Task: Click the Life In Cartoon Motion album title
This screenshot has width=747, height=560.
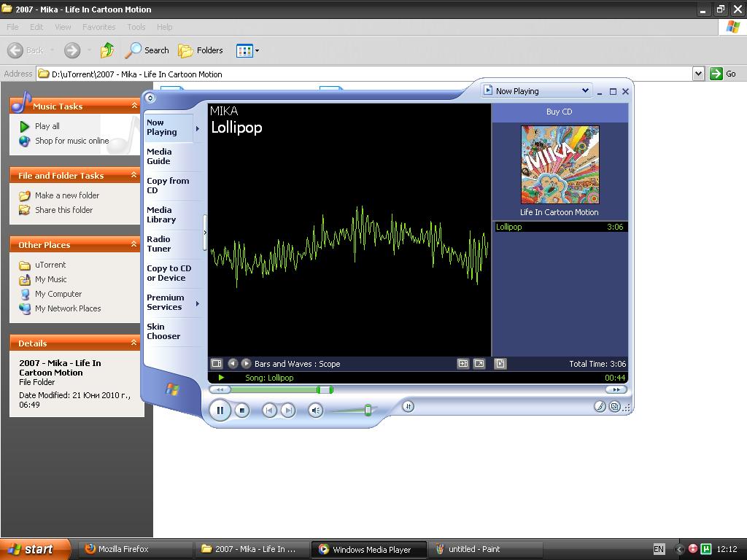Action: pyautogui.click(x=560, y=212)
